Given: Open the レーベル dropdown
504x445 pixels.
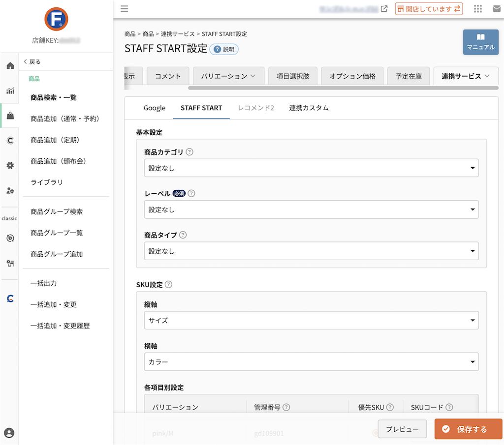Looking at the screenshot, I should point(311,209).
